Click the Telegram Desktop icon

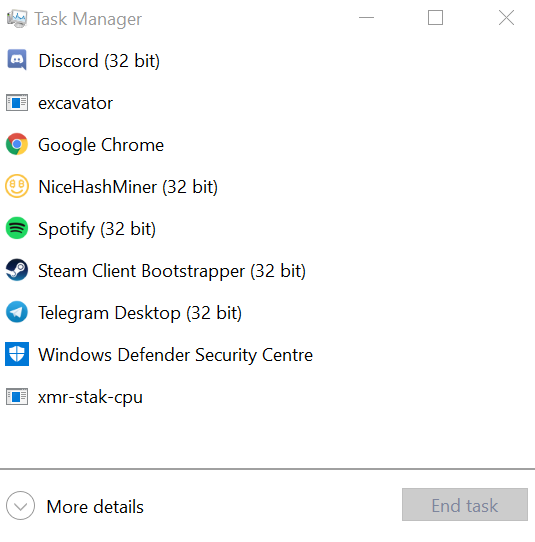pos(17,312)
